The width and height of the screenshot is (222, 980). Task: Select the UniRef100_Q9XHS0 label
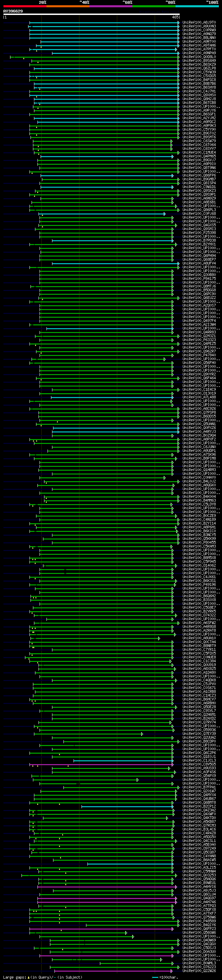pyautogui.click(x=199, y=95)
